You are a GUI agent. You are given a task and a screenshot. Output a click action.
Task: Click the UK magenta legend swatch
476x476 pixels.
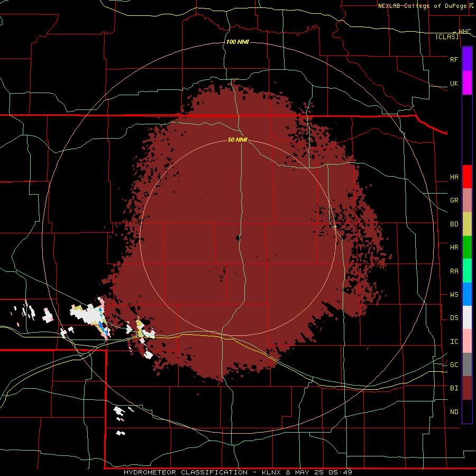pos(467,83)
